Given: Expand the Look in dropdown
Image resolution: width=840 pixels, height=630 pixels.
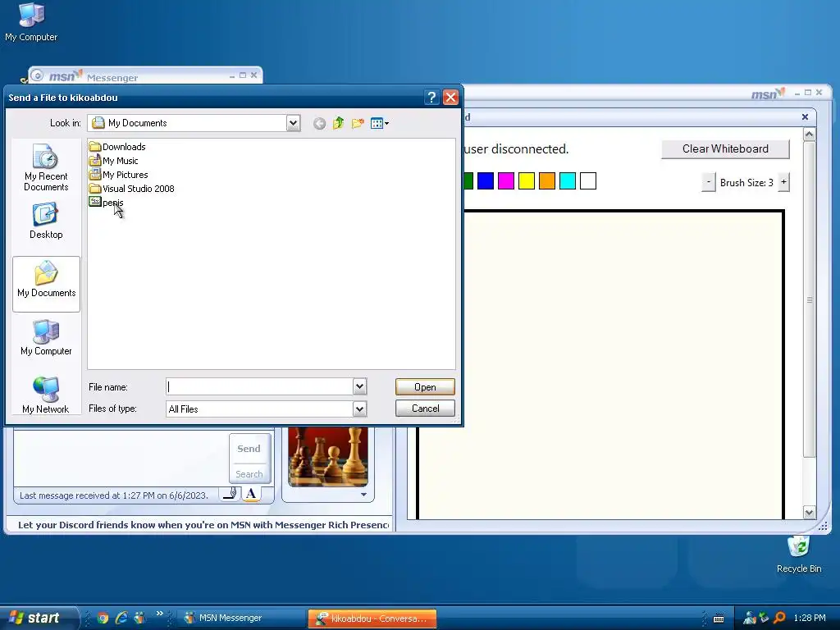Looking at the screenshot, I should coord(293,123).
